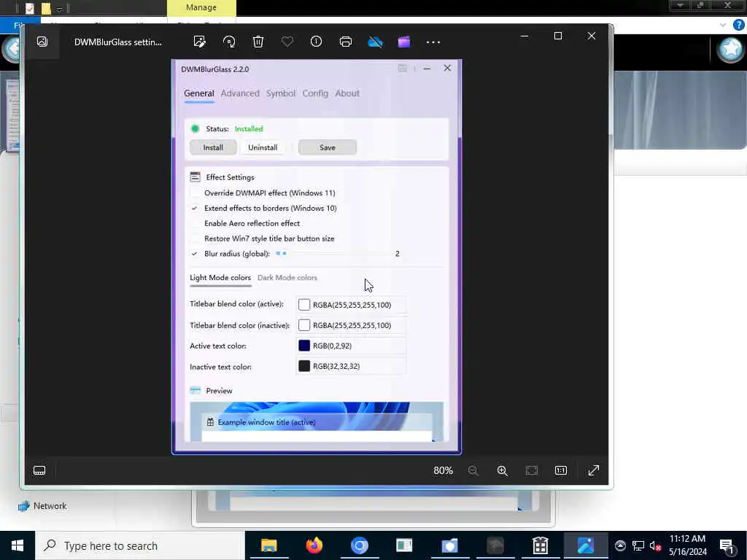This screenshot has width=747, height=560.
Task: Enter full screen with diagonal arrows icon
Action: point(594,470)
